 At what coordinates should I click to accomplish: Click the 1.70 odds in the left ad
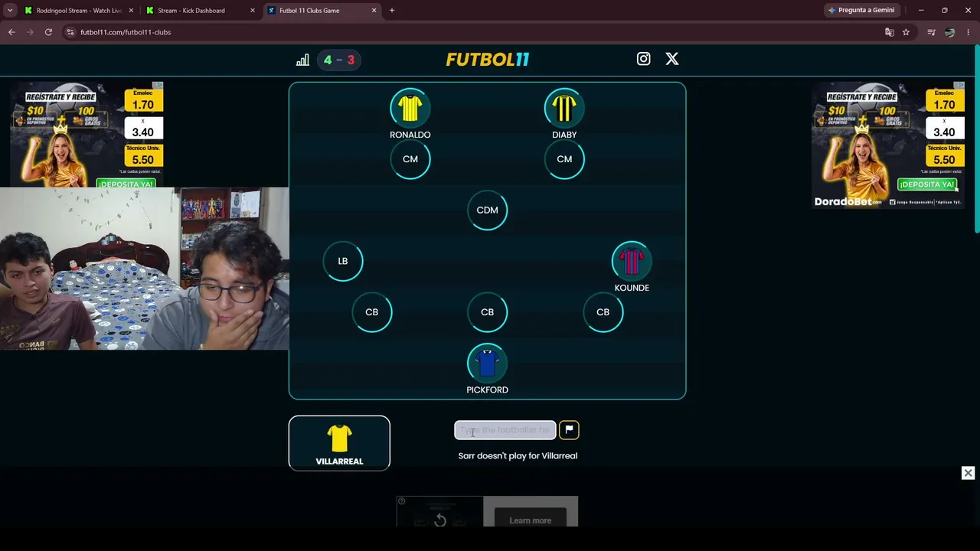[142, 104]
